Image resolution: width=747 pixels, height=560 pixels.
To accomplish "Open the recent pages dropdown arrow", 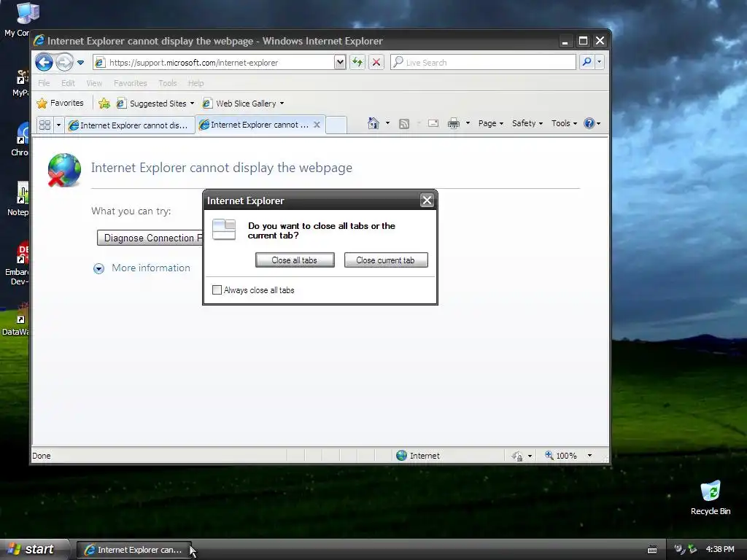I will (x=80, y=63).
